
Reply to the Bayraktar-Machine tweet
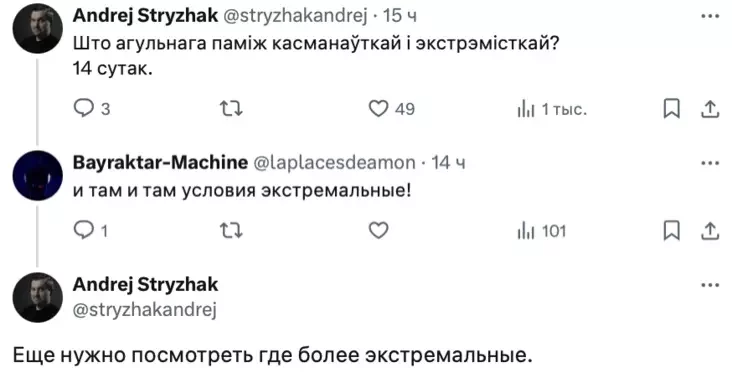coord(91,231)
